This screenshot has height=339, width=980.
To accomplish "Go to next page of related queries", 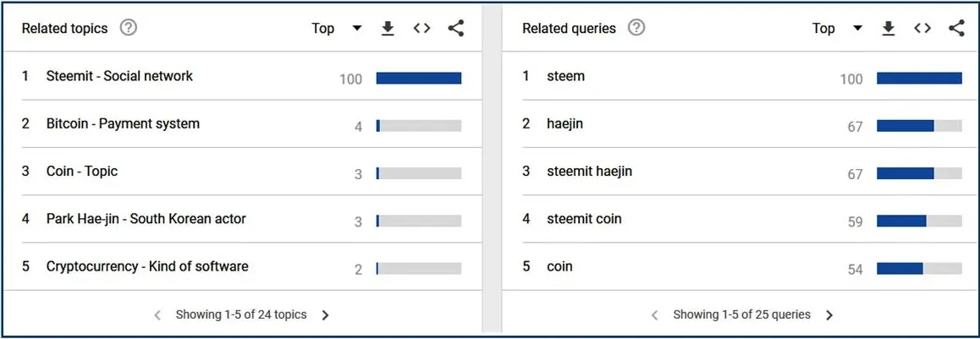I will [x=829, y=315].
